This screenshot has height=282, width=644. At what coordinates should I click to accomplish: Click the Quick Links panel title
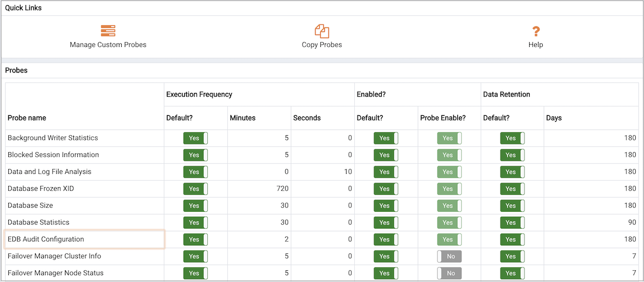coord(23,8)
